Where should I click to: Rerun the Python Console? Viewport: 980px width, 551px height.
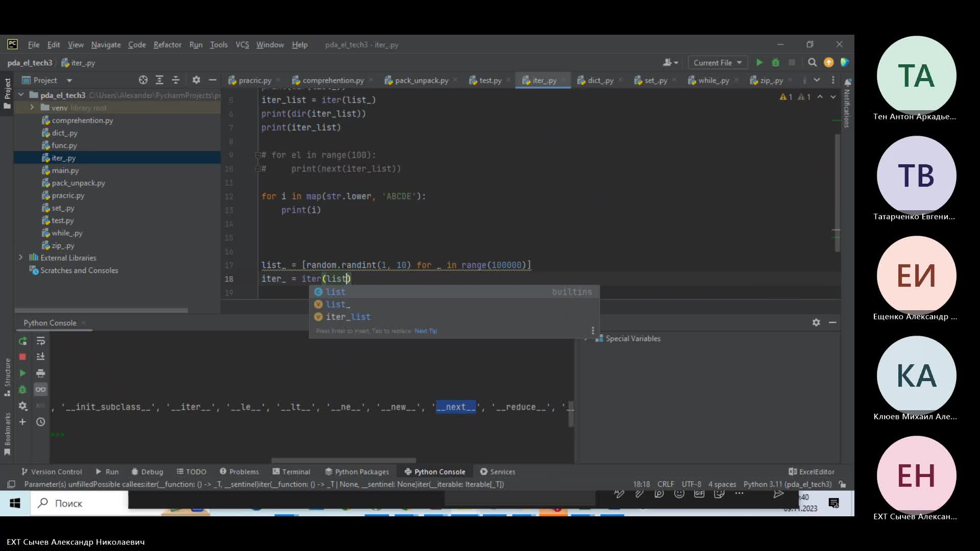(x=22, y=341)
